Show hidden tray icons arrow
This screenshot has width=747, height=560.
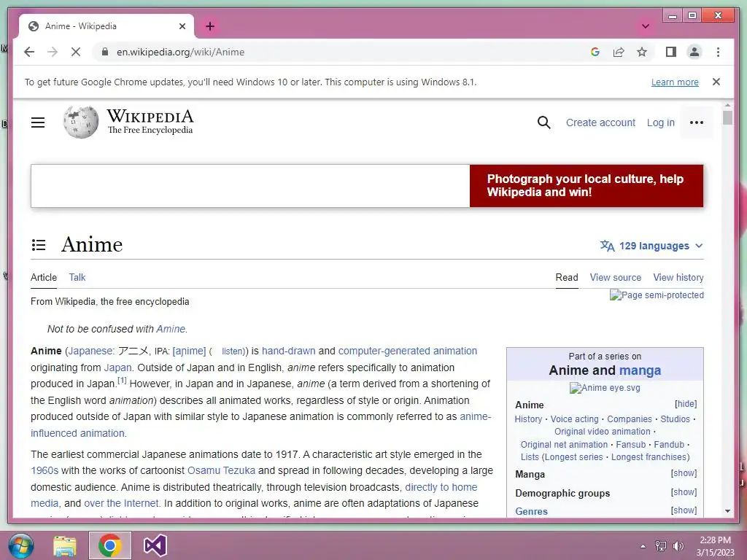(x=643, y=546)
